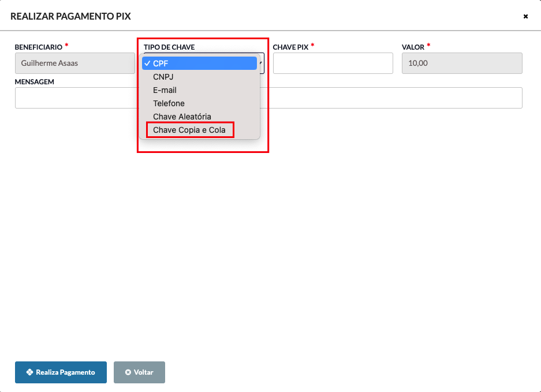This screenshot has width=541, height=392.
Task: Click the BENEFICIARIO label
Action: pyautogui.click(x=39, y=47)
